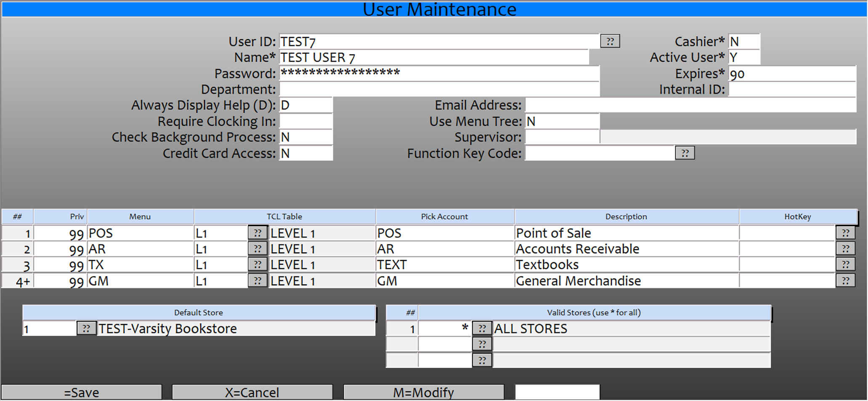Select the Name field with TEST USER 7
Viewport: 868px width, 401px height.
click(434, 57)
